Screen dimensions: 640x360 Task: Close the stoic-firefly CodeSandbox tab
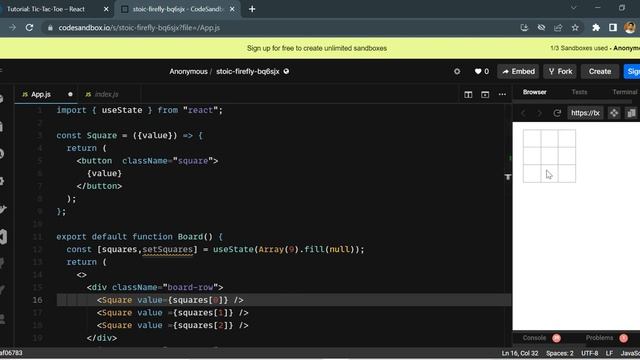232,9
